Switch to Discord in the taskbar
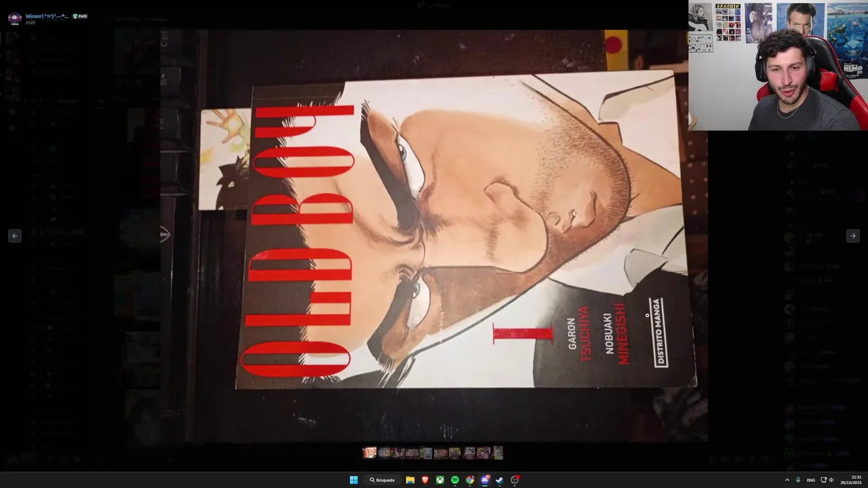 (485, 480)
